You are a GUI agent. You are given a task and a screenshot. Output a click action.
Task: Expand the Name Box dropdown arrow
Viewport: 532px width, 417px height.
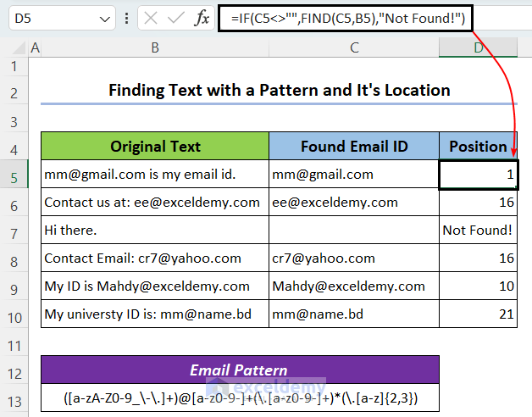(x=104, y=19)
